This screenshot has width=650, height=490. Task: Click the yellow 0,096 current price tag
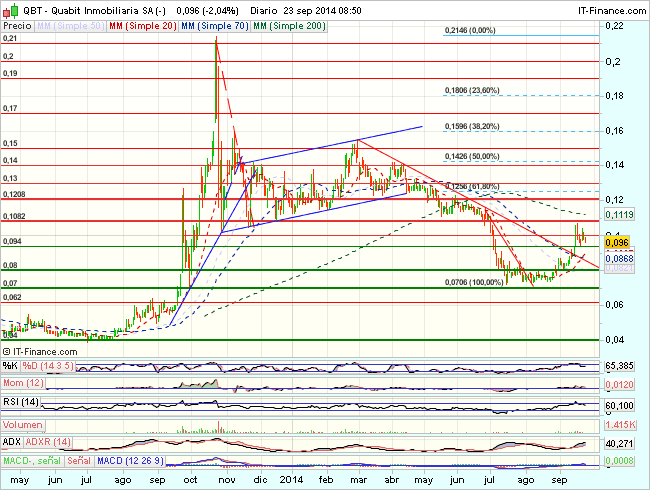tap(617, 243)
